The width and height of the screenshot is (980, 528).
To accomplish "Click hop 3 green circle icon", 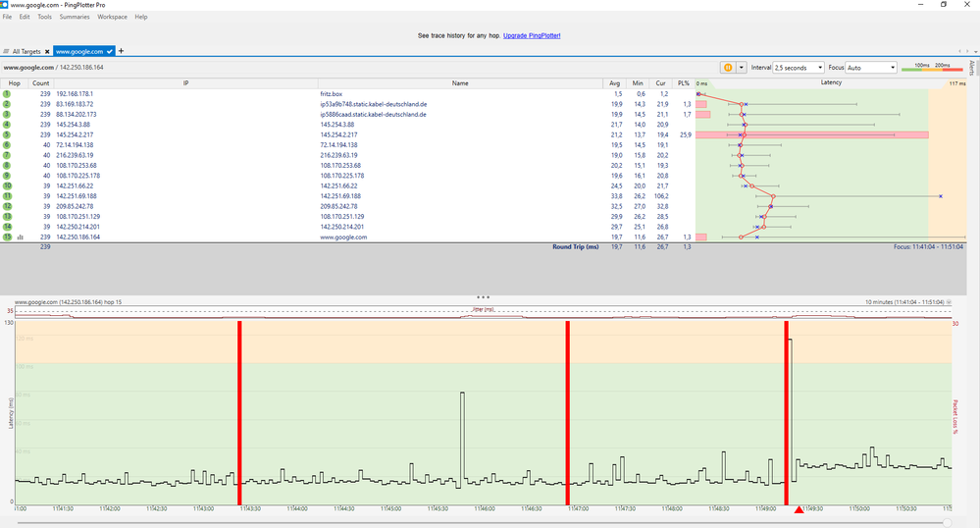I will coord(7,115).
